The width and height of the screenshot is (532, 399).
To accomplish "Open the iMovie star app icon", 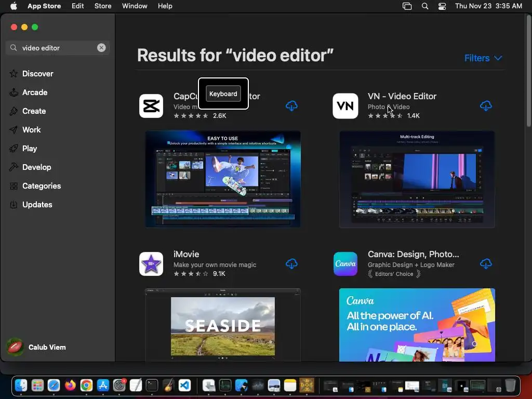I will (x=151, y=263).
